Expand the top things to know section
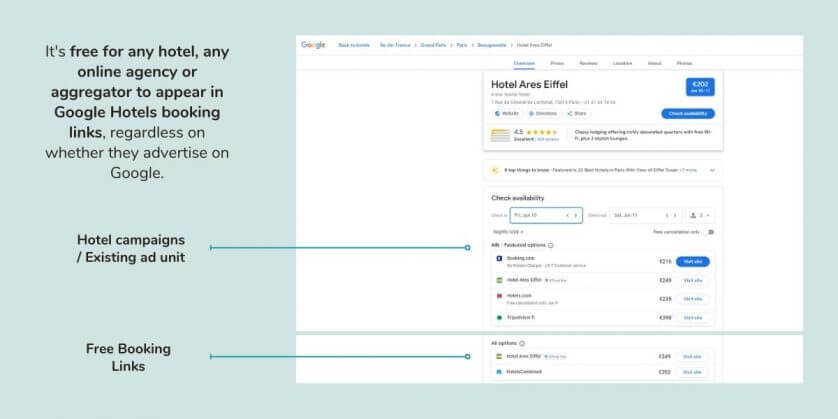The width and height of the screenshot is (838, 419). pyautogui.click(x=712, y=170)
